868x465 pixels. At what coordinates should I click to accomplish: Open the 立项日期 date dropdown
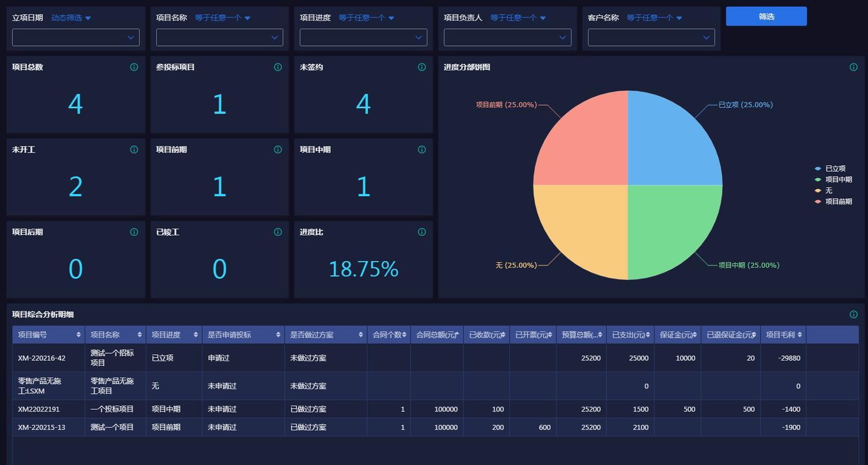tap(75, 37)
